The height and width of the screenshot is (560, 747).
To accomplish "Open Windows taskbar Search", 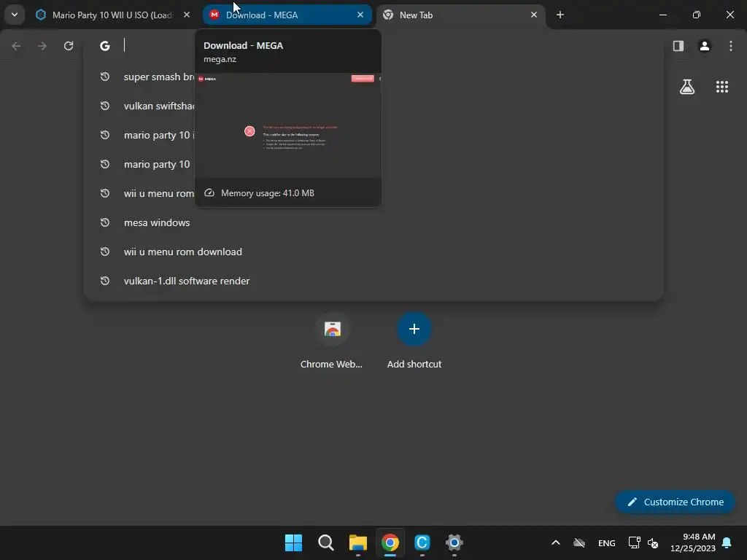I will [x=326, y=542].
